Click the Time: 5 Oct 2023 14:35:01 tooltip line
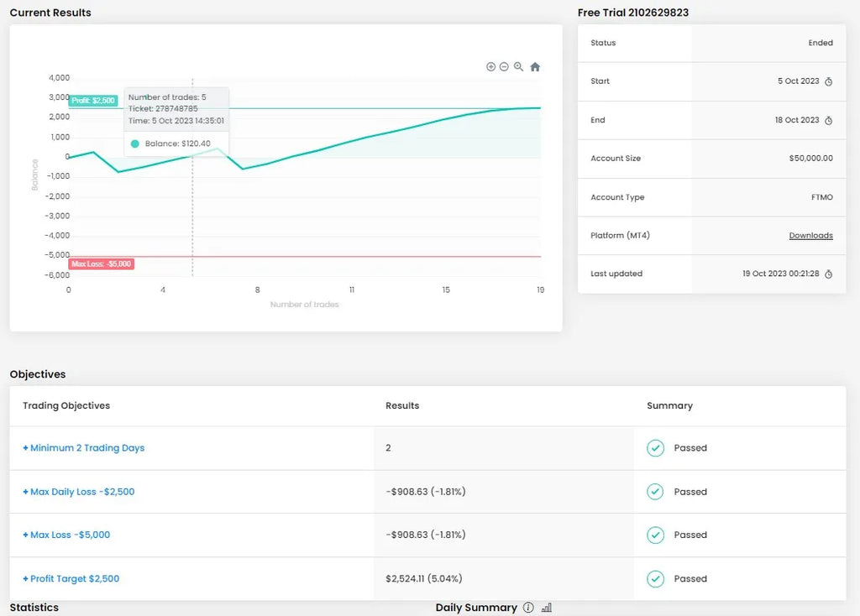The width and height of the screenshot is (860, 616). pyautogui.click(x=176, y=121)
